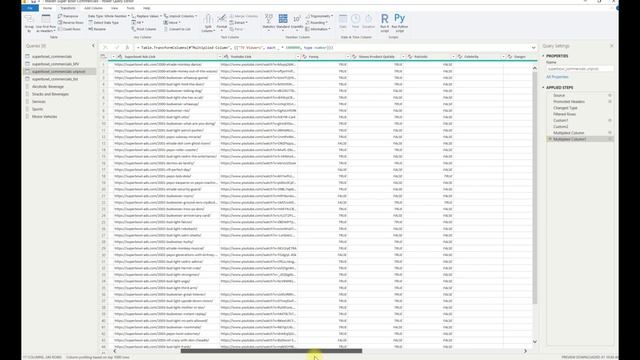Click Detect Data Type
Viewport: 640px width, 360px height.
point(104,22)
